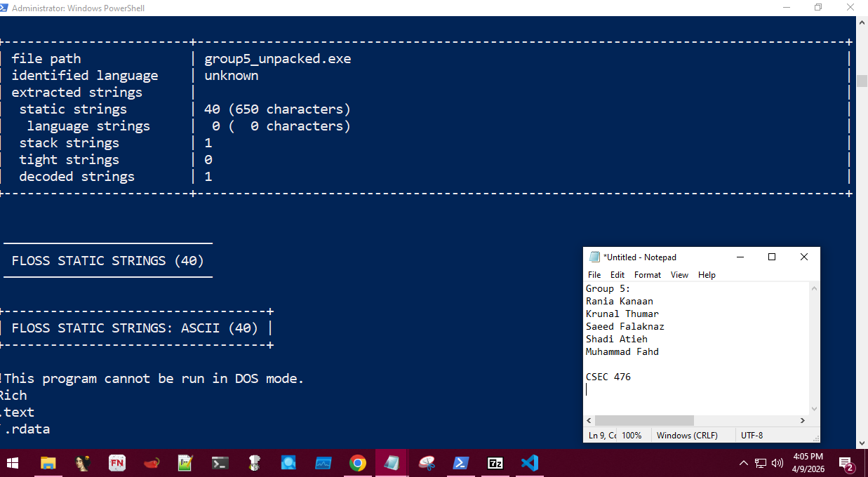The image size is (868, 477).
Task: Restore down the PowerShell window
Action: click(x=818, y=8)
